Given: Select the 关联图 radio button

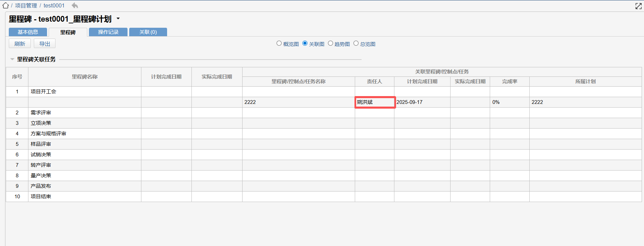Looking at the screenshot, I should 305,43.
